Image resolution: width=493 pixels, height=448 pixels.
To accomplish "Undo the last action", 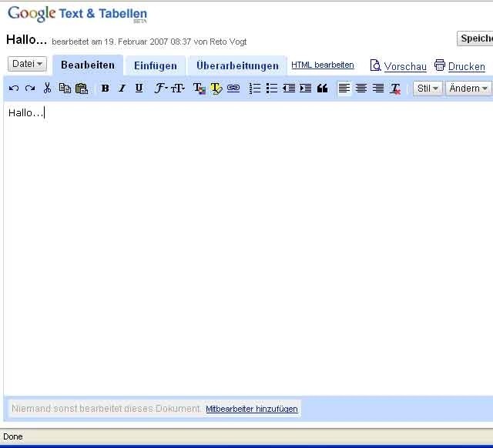I will click(x=14, y=89).
